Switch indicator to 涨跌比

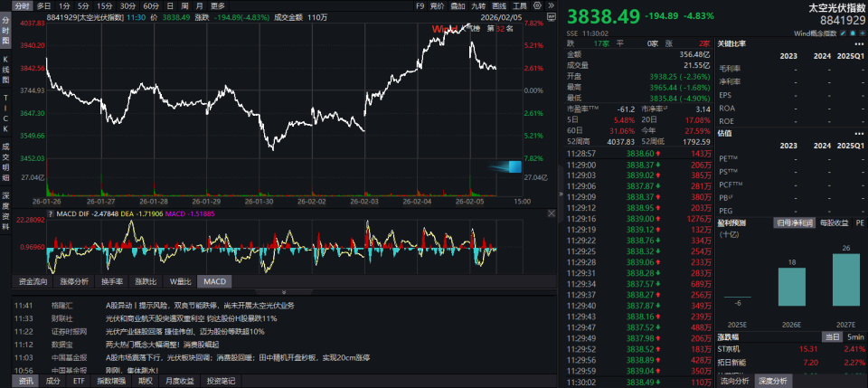[146, 281]
